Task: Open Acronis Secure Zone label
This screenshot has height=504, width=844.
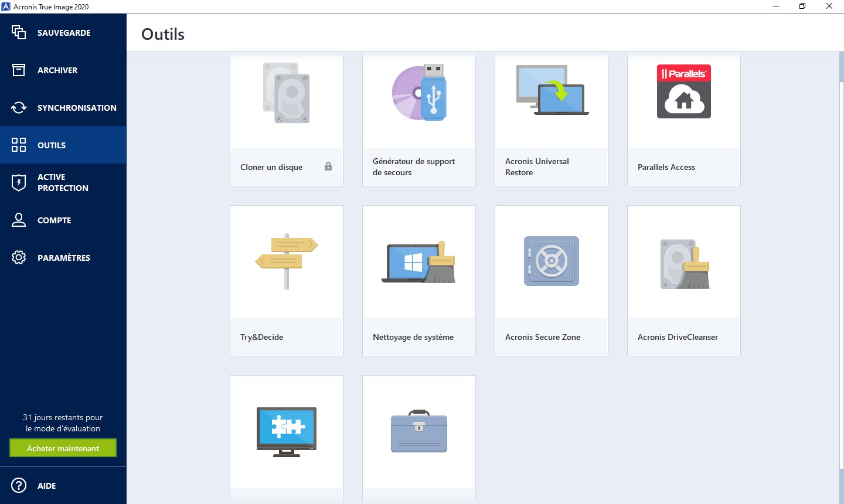Action: tap(543, 337)
